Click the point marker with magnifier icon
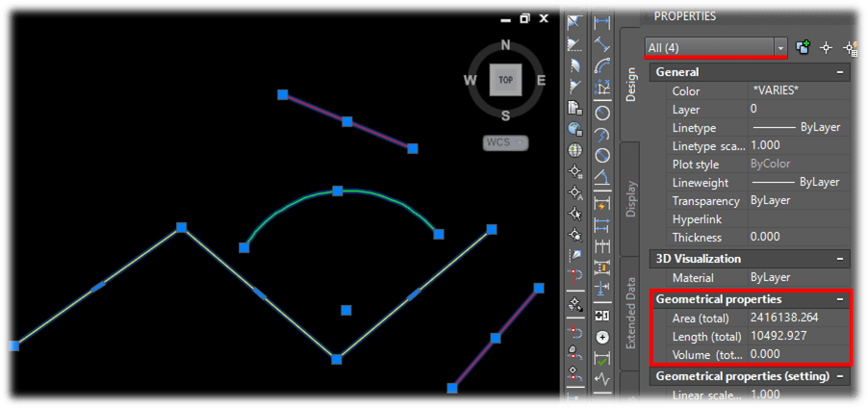 click(x=575, y=234)
